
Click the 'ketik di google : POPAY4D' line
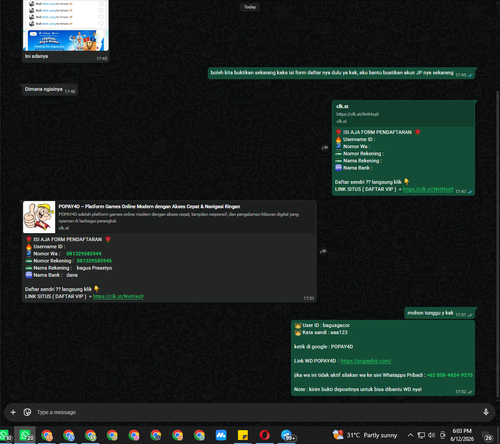(323, 347)
